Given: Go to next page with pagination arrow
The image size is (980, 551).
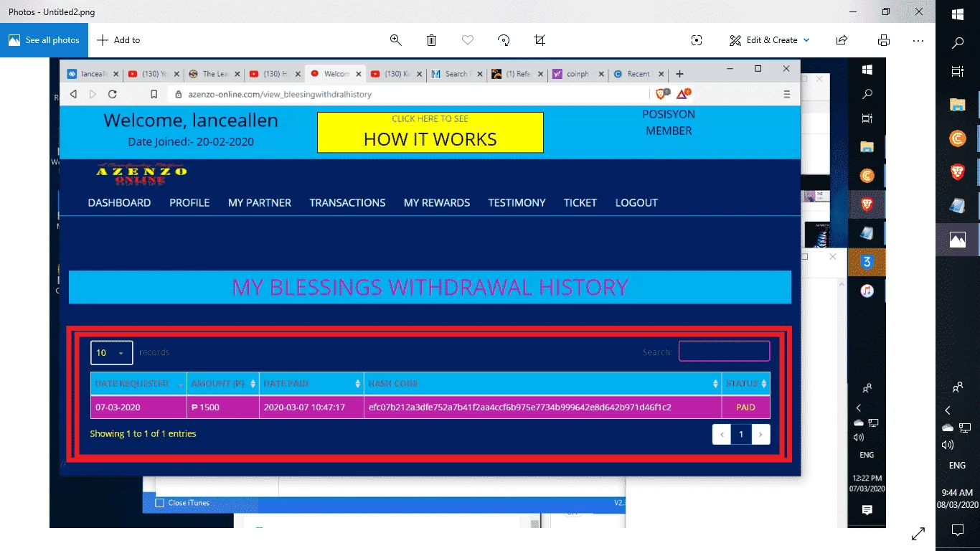Looking at the screenshot, I should click(x=760, y=434).
